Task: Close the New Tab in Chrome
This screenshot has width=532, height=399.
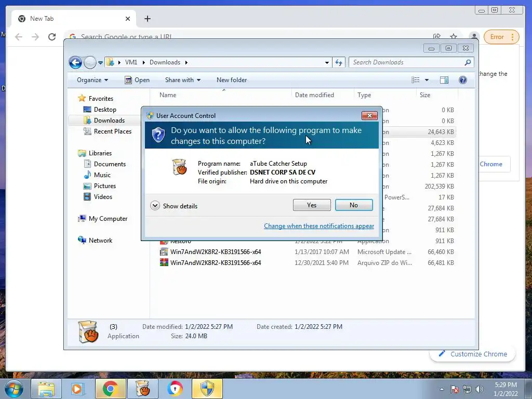Action: (128, 19)
